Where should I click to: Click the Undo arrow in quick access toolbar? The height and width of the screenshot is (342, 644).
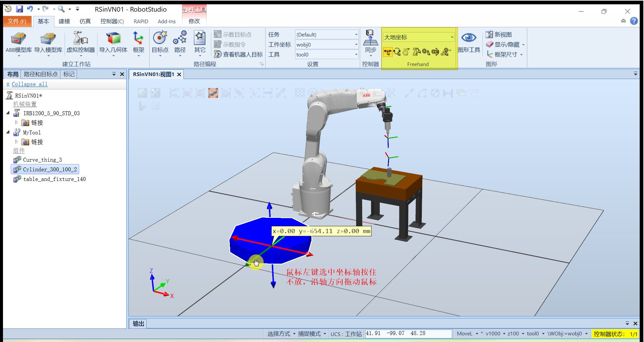tap(30, 9)
